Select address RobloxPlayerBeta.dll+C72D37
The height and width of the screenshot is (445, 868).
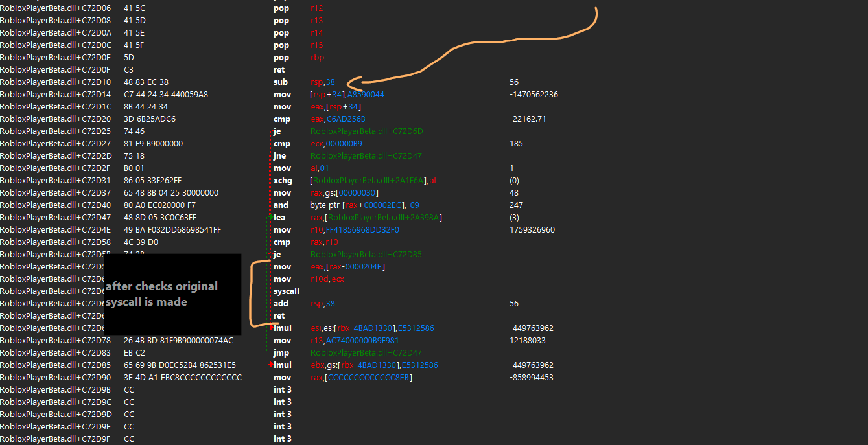56,193
